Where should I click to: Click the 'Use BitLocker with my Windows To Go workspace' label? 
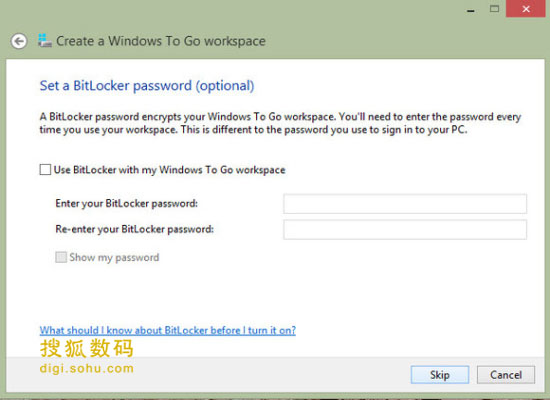(x=169, y=170)
